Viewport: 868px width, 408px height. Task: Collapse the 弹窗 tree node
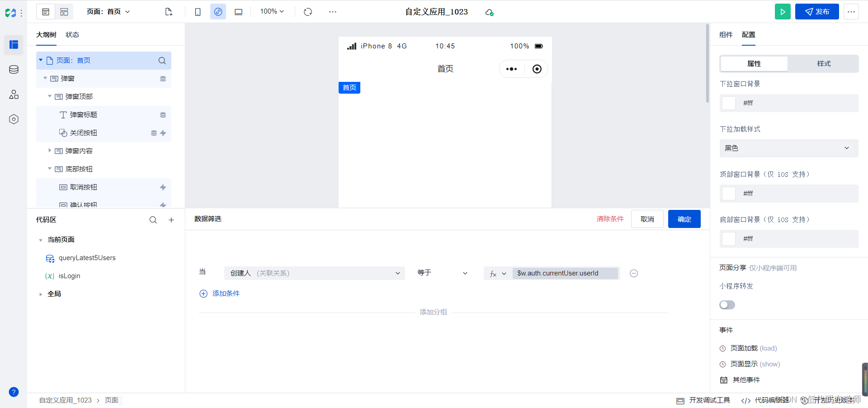(45, 78)
